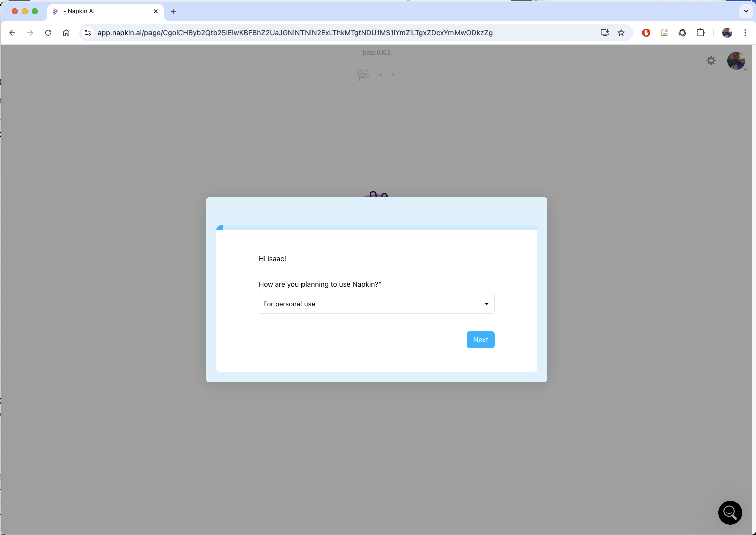Click the browser forward arrow
The image size is (756, 535).
pyautogui.click(x=30, y=33)
